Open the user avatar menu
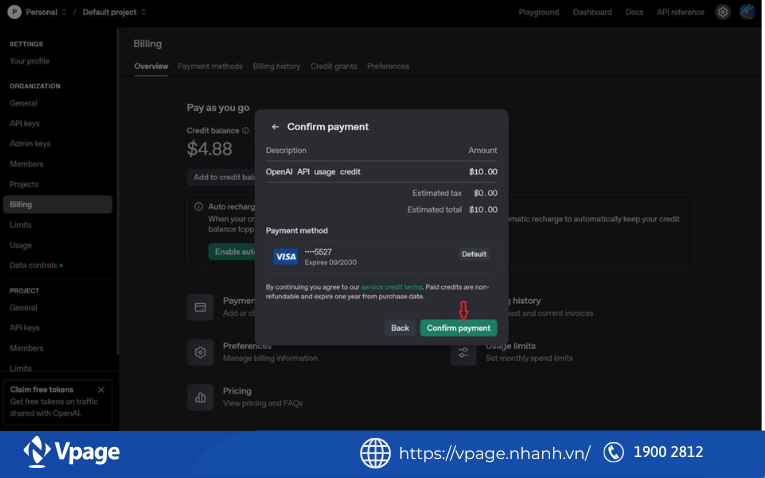The image size is (765, 478). pyautogui.click(x=747, y=12)
